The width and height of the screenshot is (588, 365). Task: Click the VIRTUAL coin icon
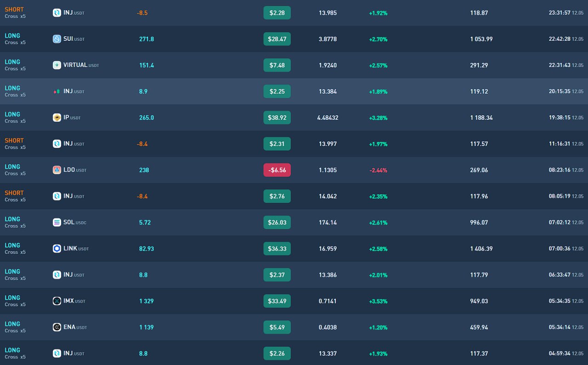[57, 65]
